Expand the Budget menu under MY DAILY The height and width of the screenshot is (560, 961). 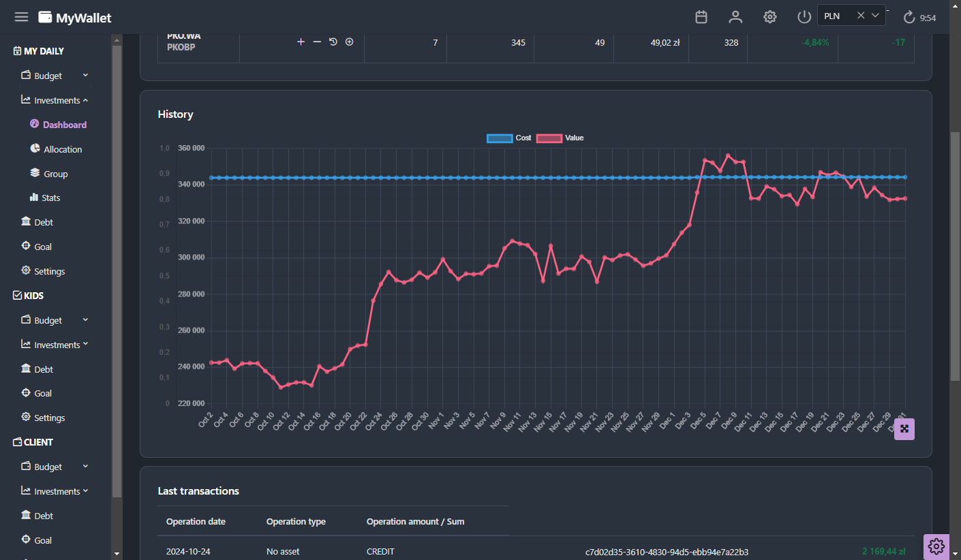pyautogui.click(x=55, y=76)
